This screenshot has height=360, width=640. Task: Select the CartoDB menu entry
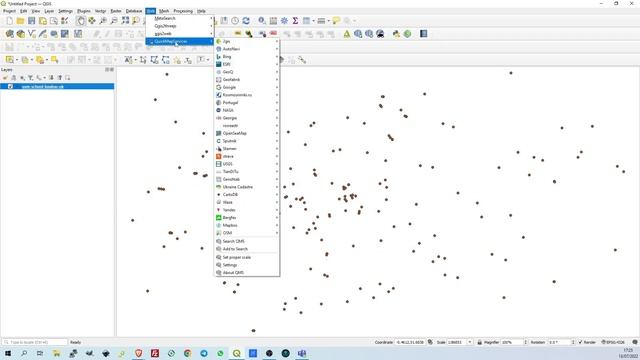(x=247, y=195)
